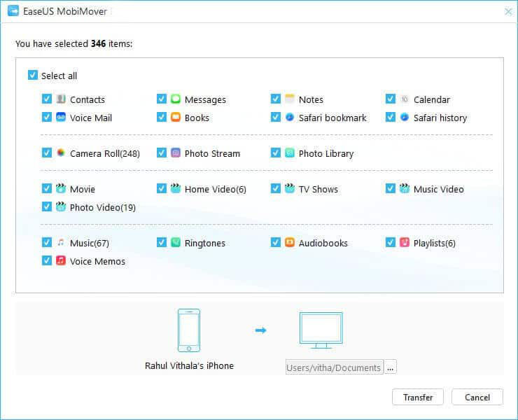Viewport: 518px width, 420px height.
Task: Uncheck the Notes checkbox
Action: pos(276,99)
